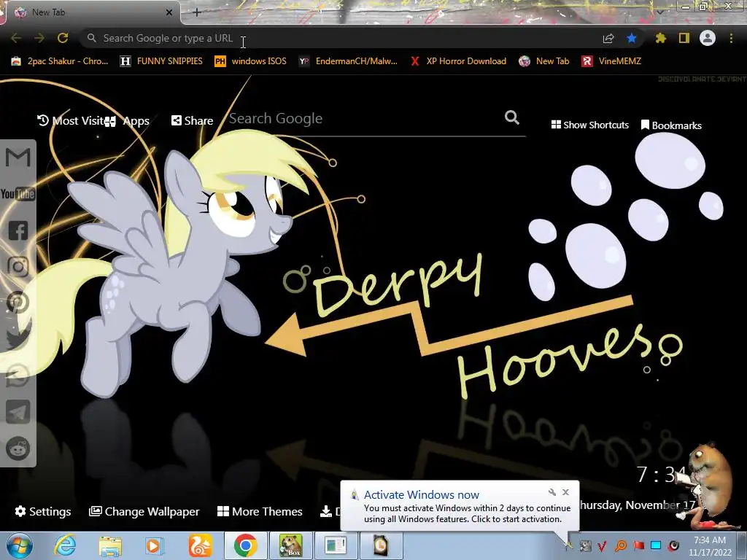Open the page Settings gear
Viewport: 747px width, 560px height.
pos(43,511)
